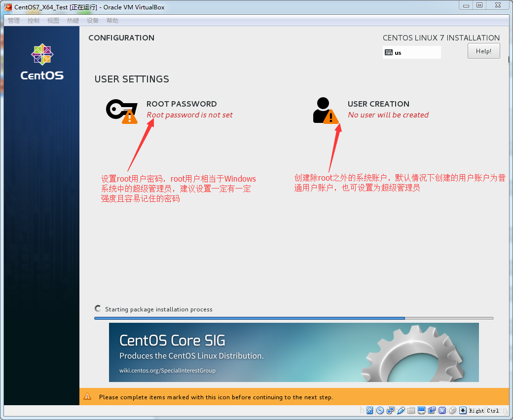Click the network adapters status icon
Viewport: 513px width, 420px height.
coord(390,410)
